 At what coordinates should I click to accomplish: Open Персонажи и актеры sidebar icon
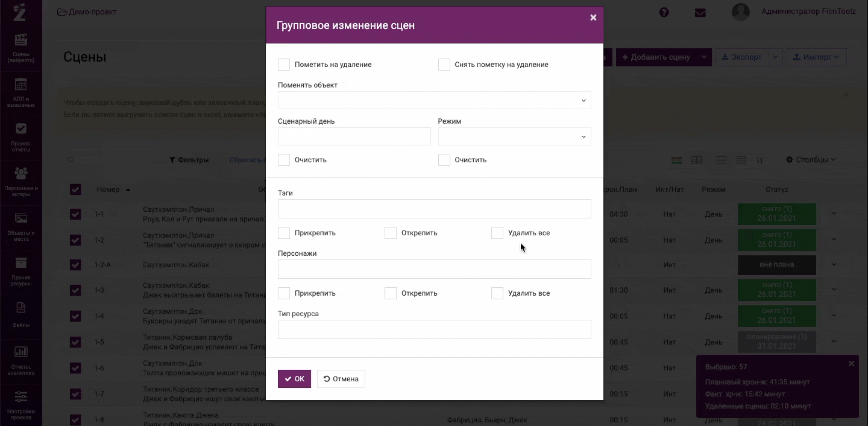coord(20,182)
